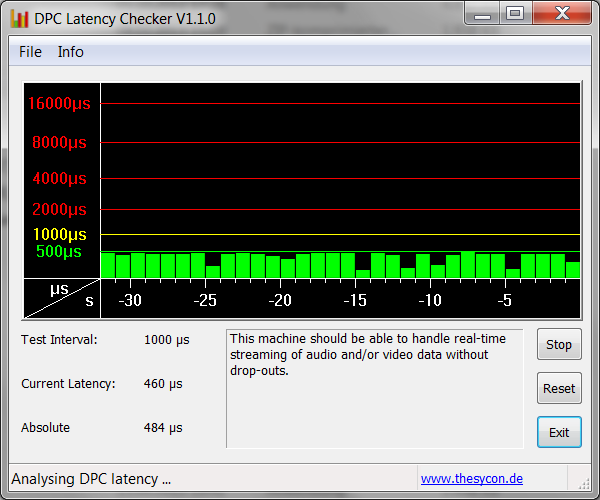Screen dimensions: 600x500
Task: Minimize the DPC Latency Checker window
Action: 482,14
